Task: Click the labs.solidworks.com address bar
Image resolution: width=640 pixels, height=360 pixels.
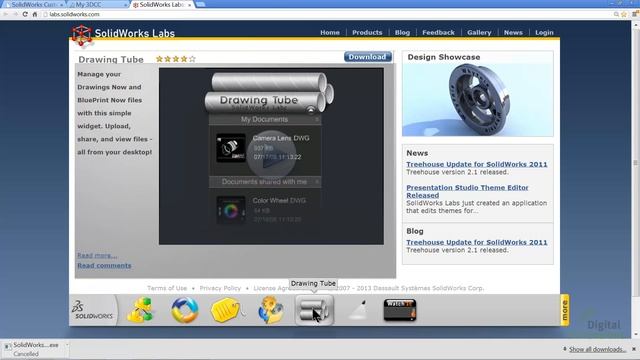Action: coord(327,14)
